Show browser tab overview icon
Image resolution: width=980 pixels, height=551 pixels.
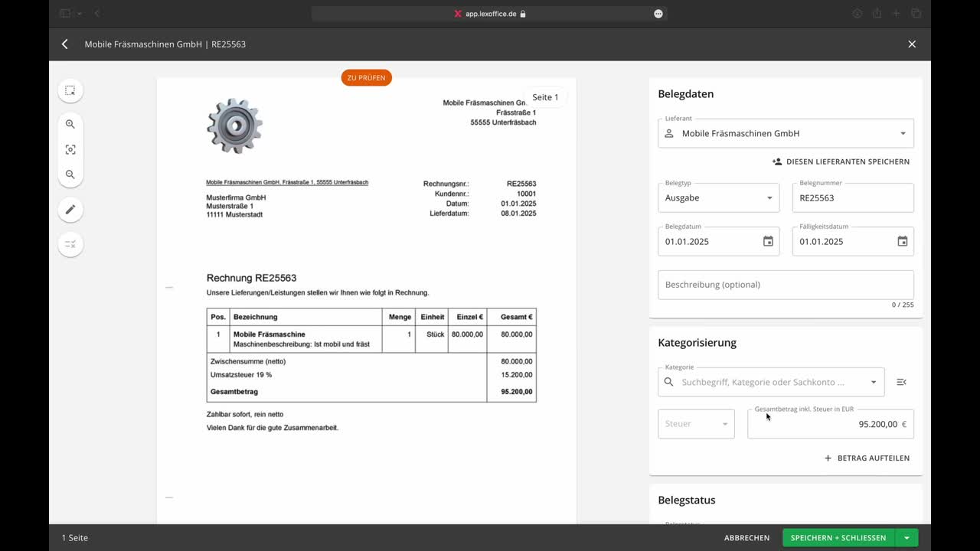pos(916,13)
